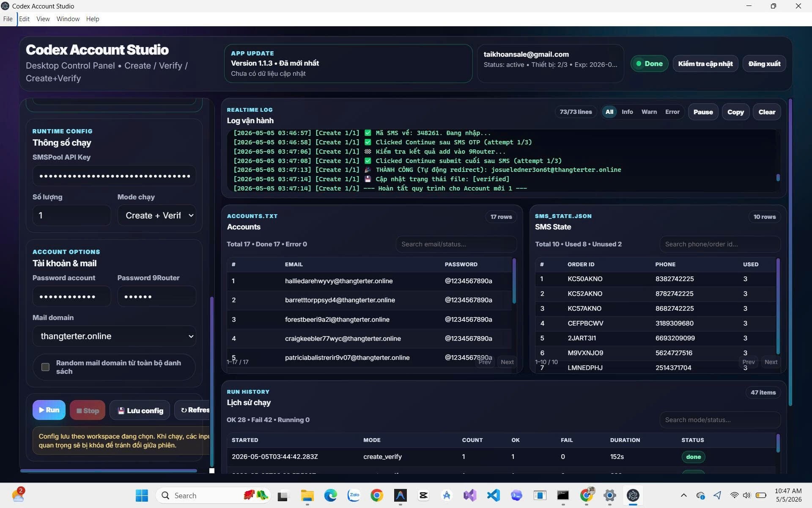Click Accounts table Prev page
Viewport: 812px width, 508px height.
(x=485, y=362)
